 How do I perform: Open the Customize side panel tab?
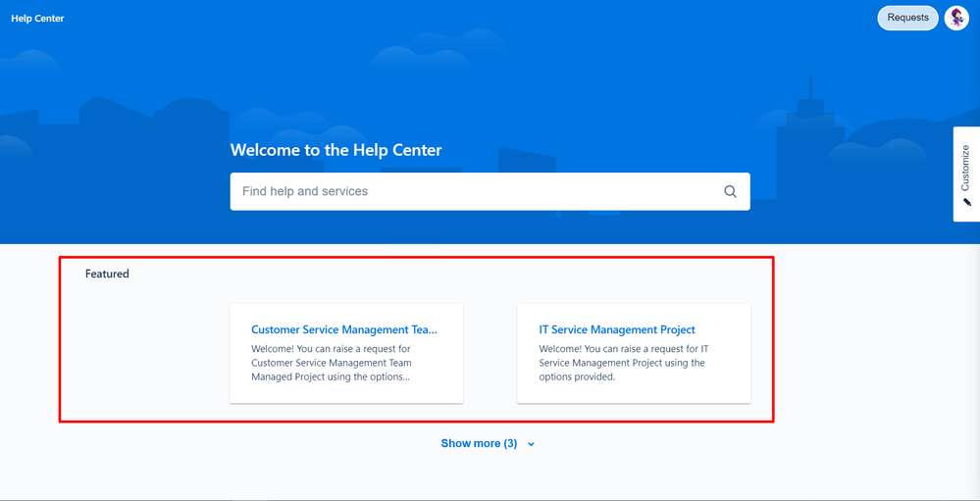pyautogui.click(x=966, y=175)
